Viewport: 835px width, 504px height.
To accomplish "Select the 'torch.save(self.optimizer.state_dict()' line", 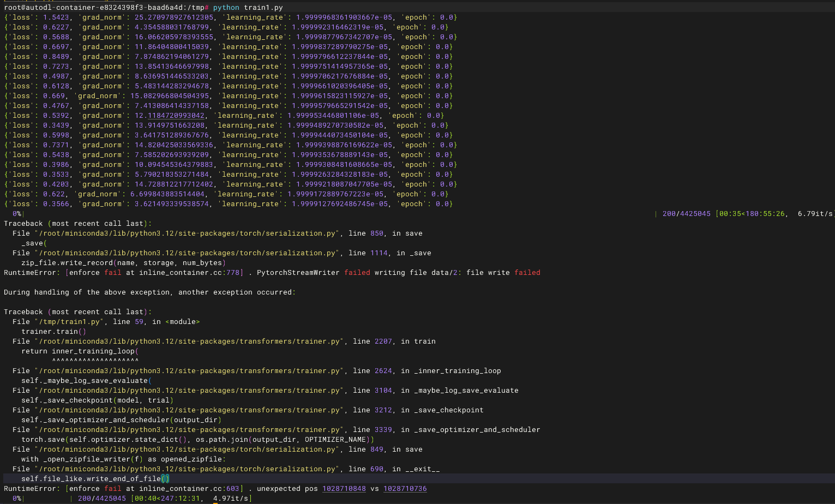I will (x=198, y=440).
